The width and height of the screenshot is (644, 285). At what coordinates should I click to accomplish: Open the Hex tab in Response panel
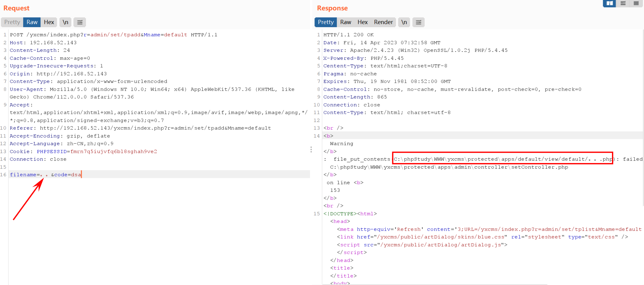(x=363, y=22)
